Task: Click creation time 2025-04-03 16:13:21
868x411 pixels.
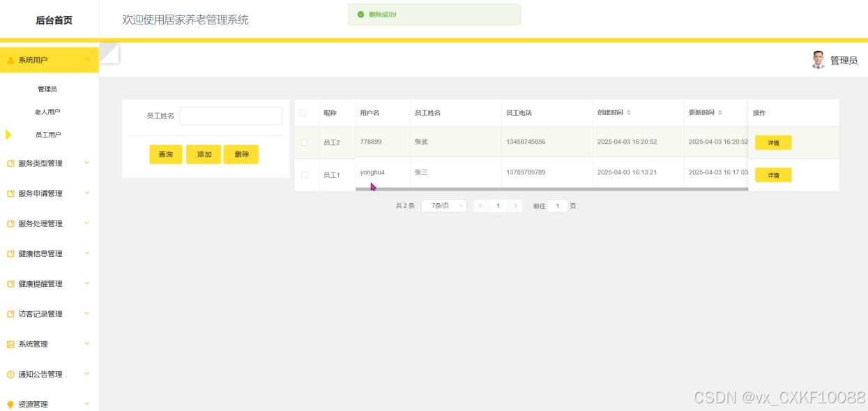Action: (x=627, y=172)
